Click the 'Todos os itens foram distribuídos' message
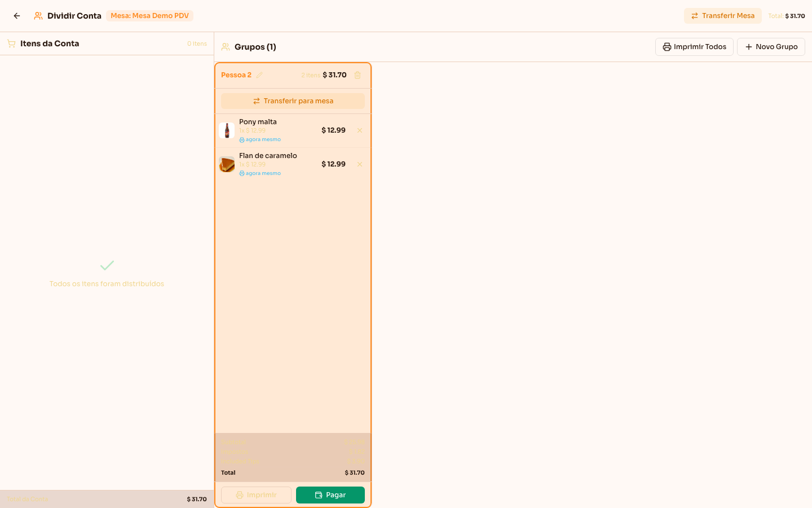The image size is (812, 508). click(x=107, y=284)
